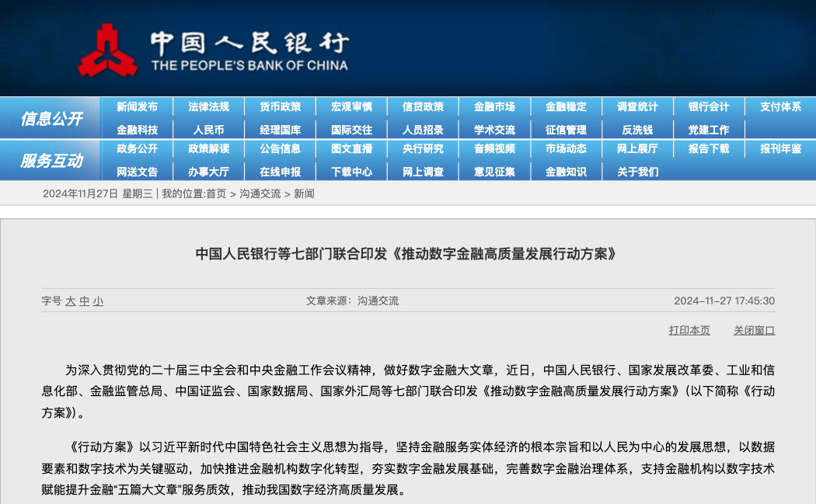Go to 网上调查
Image resolution: width=816 pixels, height=504 pixels.
pyautogui.click(x=424, y=172)
